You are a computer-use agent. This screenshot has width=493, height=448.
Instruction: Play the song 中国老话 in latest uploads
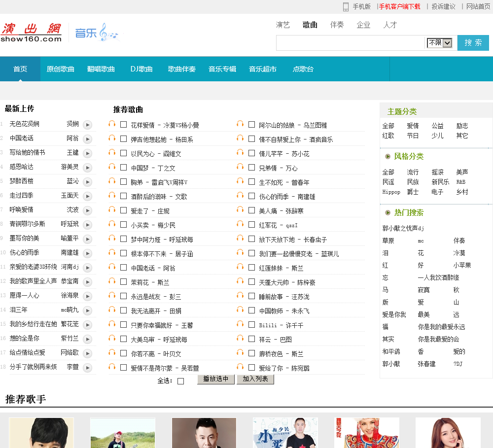coord(87,139)
